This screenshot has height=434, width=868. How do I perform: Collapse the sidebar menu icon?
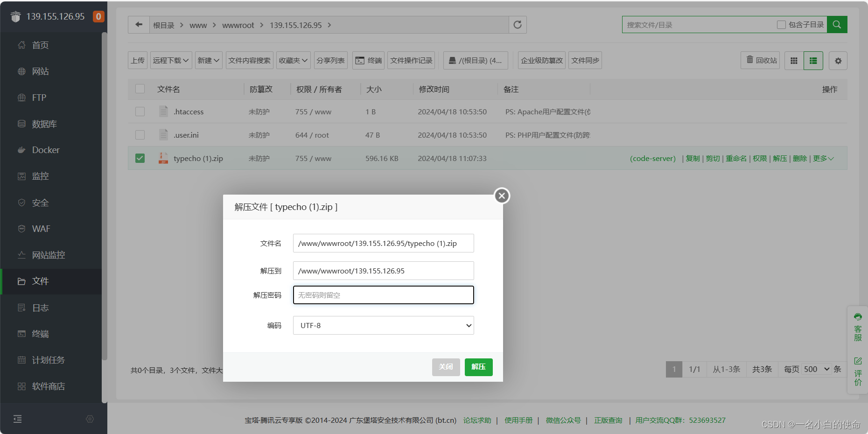click(x=18, y=419)
